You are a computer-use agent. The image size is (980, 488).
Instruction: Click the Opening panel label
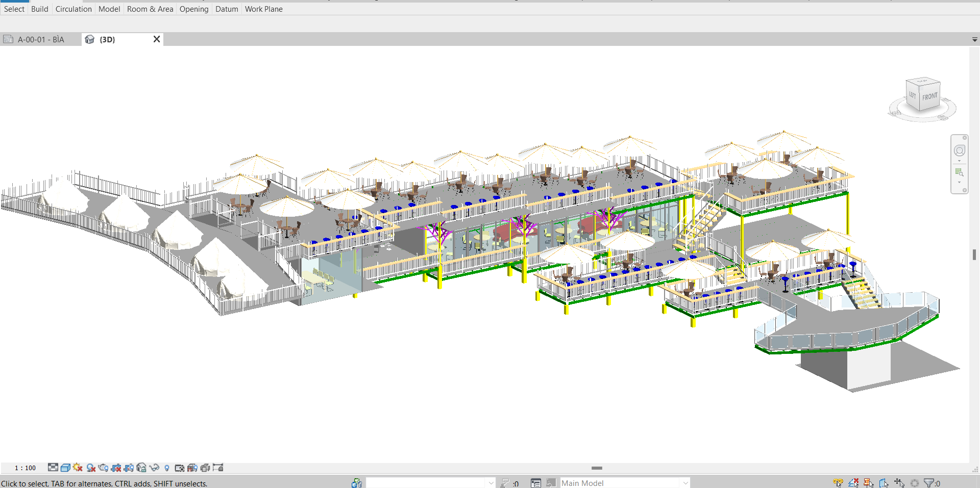coord(194,9)
